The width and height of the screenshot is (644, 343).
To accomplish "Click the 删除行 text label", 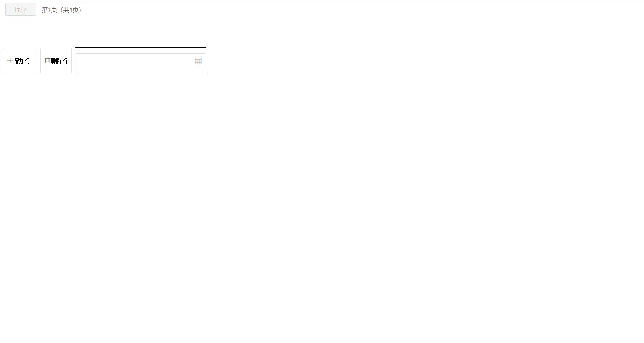I will (59, 61).
